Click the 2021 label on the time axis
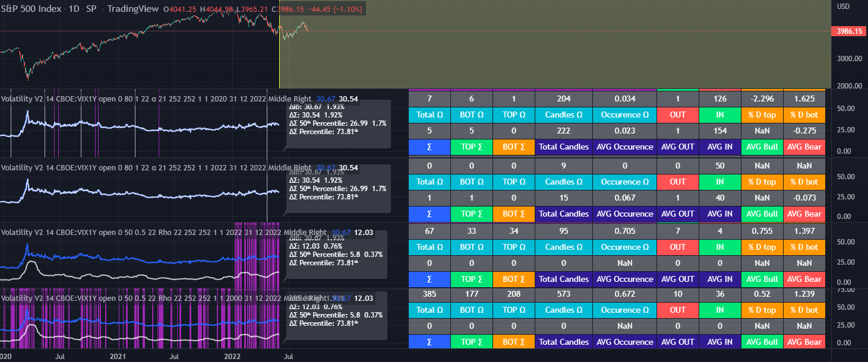Screen dimensions: 868x362 tap(118, 356)
